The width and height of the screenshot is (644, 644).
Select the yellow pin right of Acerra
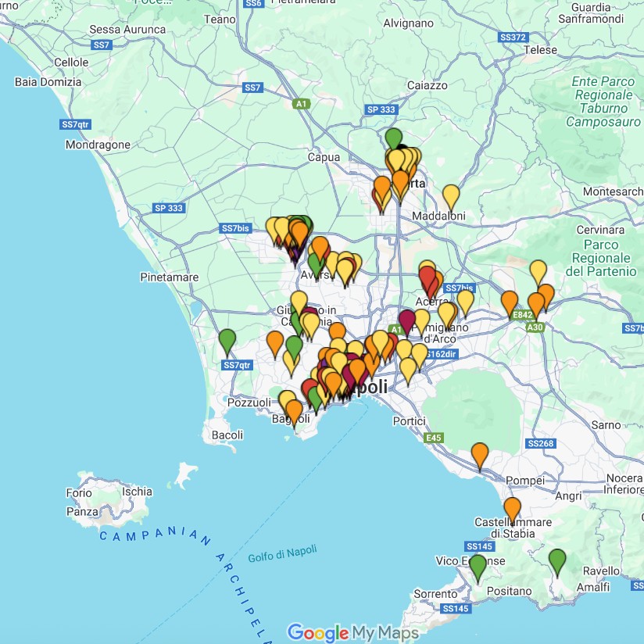coord(465,300)
